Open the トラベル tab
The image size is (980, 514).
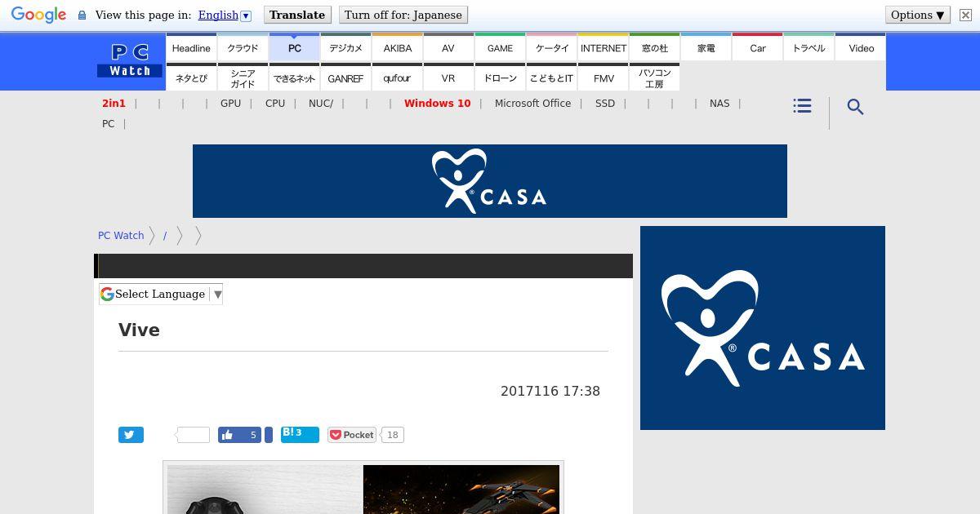pos(809,48)
